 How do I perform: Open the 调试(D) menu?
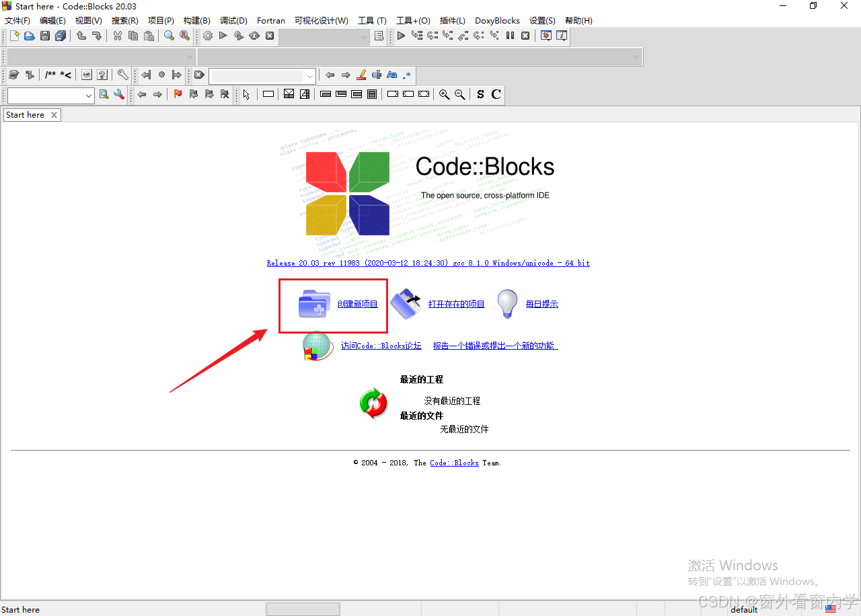coord(233,21)
